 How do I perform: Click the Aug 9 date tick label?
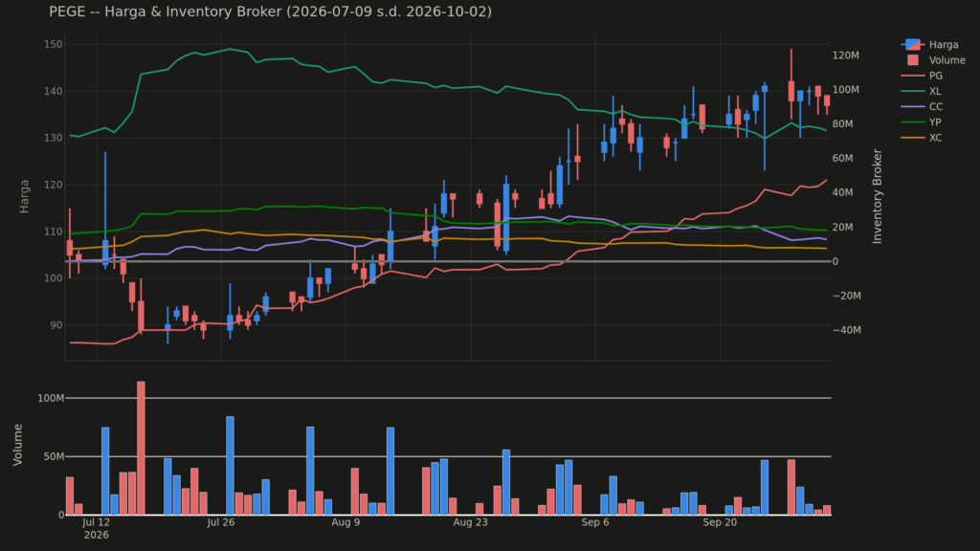click(x=345, y=522)
